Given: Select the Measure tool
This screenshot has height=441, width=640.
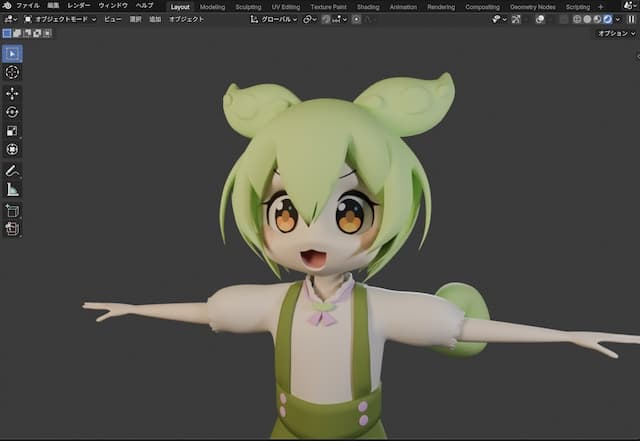Looking at the screenshot, I should point(12,189).
